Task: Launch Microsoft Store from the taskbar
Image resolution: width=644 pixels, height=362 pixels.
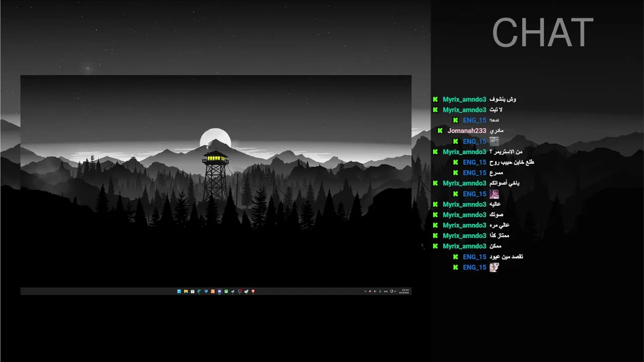Action: (193, 291)
